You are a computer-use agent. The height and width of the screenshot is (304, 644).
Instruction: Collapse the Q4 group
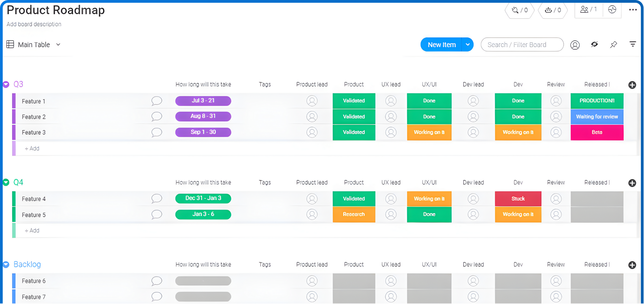(6, 182)
